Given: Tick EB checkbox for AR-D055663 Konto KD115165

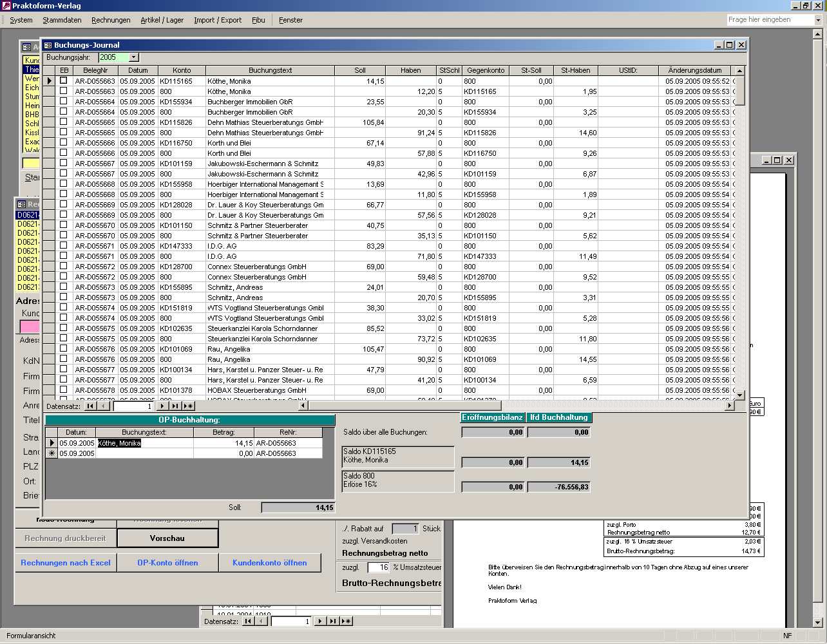Looking at the screenshot, I should 63,80.
